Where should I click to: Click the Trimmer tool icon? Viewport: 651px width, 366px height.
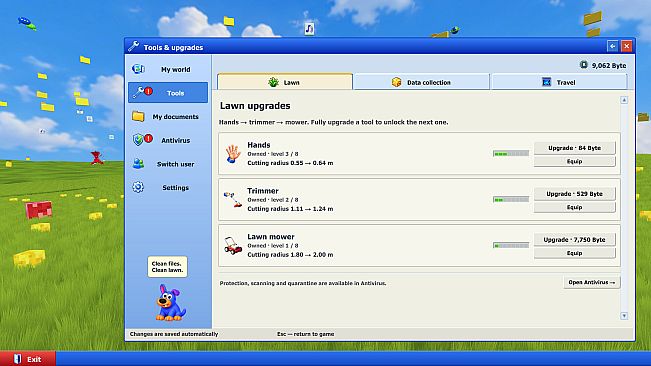[x=232, y=200]
